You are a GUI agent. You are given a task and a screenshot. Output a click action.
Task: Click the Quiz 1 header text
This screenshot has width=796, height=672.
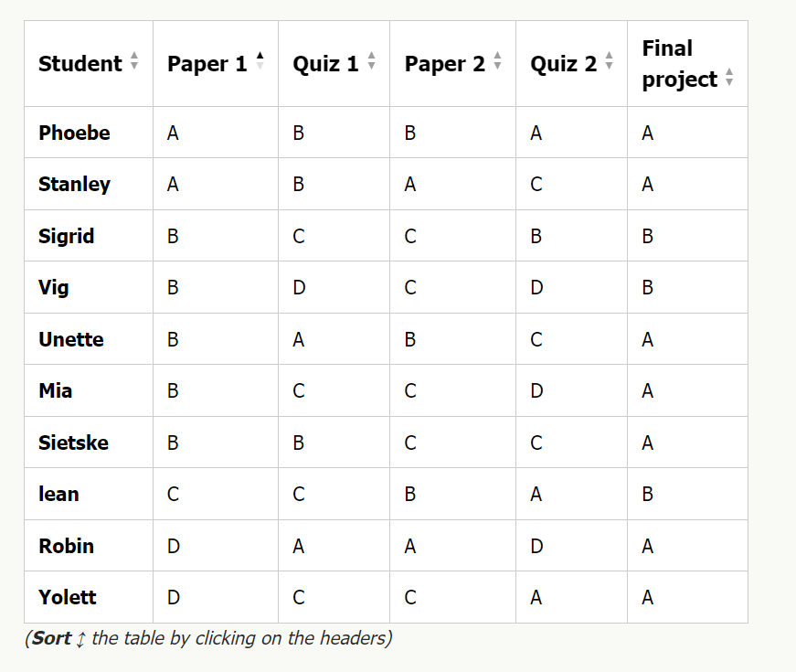coord(325,64)
